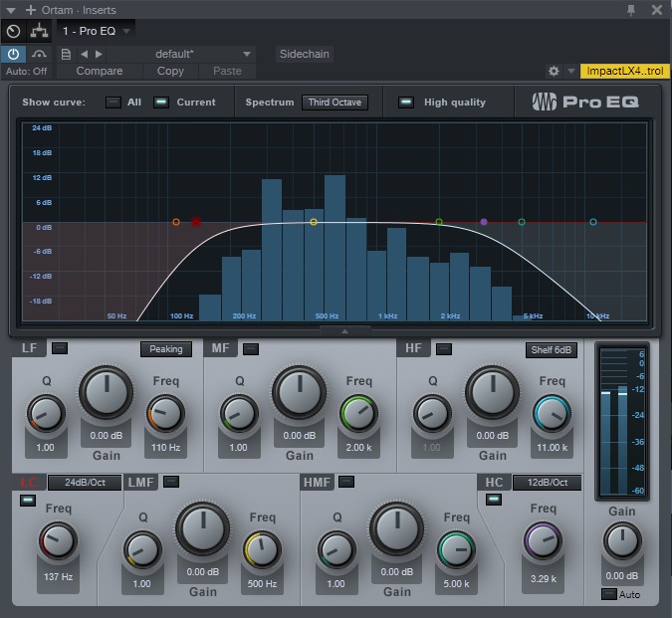Click the automation mode icon beside the power button
Viewport: 672px width, 618px height.
pos(39,55)
